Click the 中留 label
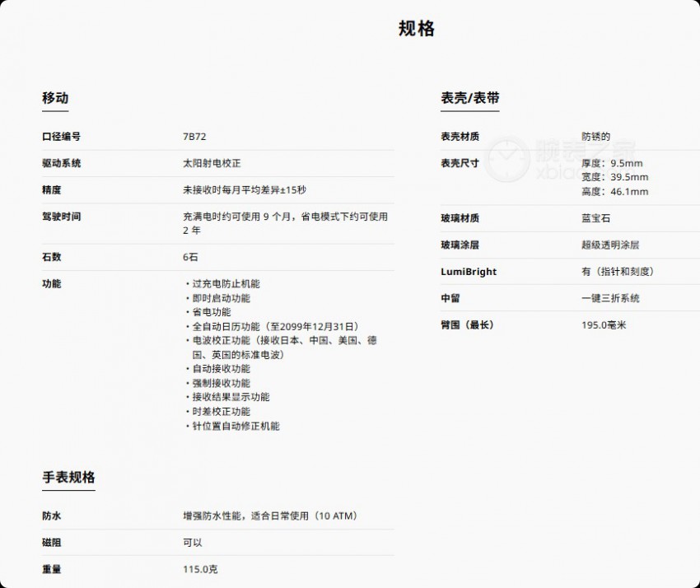 [x=450, y=298]
